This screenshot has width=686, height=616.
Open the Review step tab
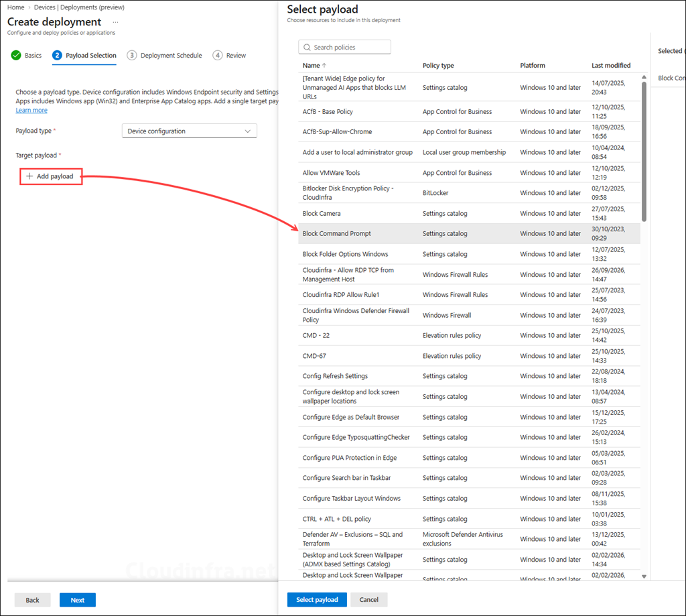[229, 55]
